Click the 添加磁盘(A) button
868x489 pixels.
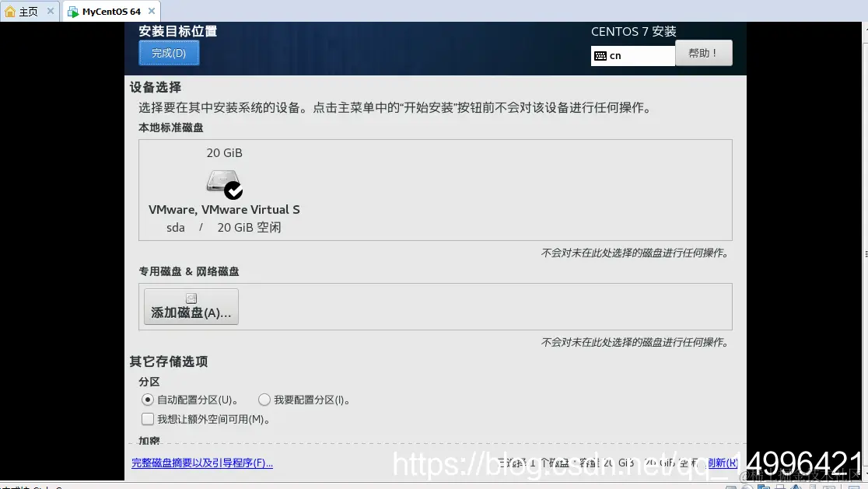[191, 306]
